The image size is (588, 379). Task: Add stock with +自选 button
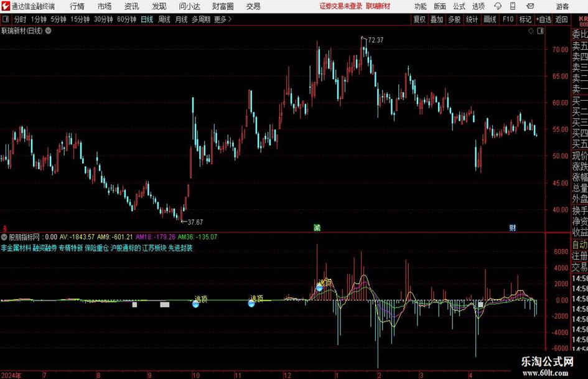pyautogui.click(x=543, y=19)
